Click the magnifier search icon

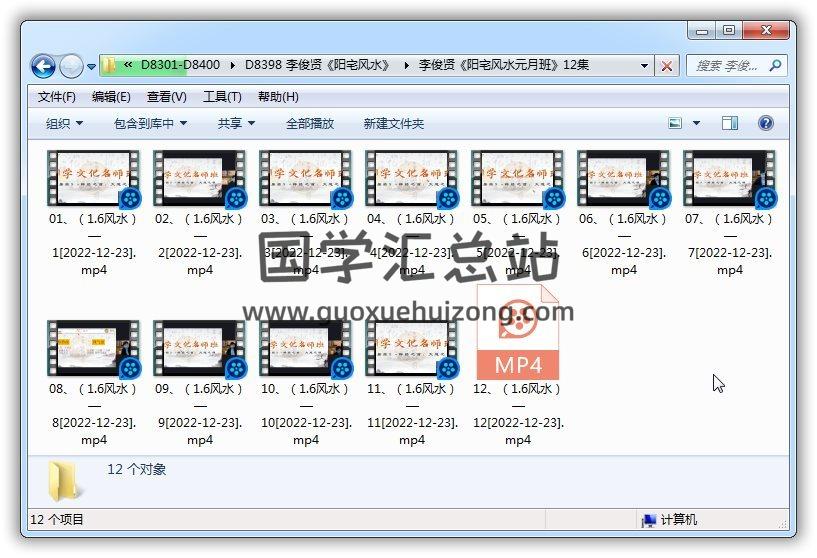[775, 65]
